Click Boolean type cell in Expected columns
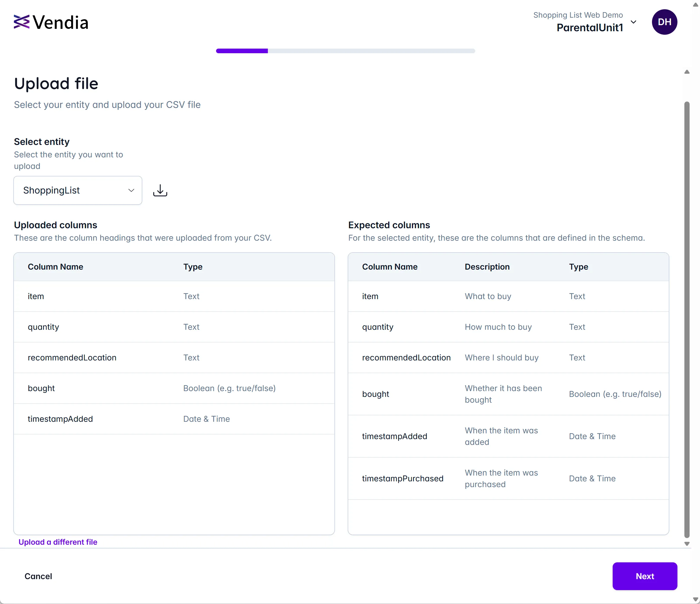This screenshot has width=700, height=604. pyautogui.click(x=615, y=394)
